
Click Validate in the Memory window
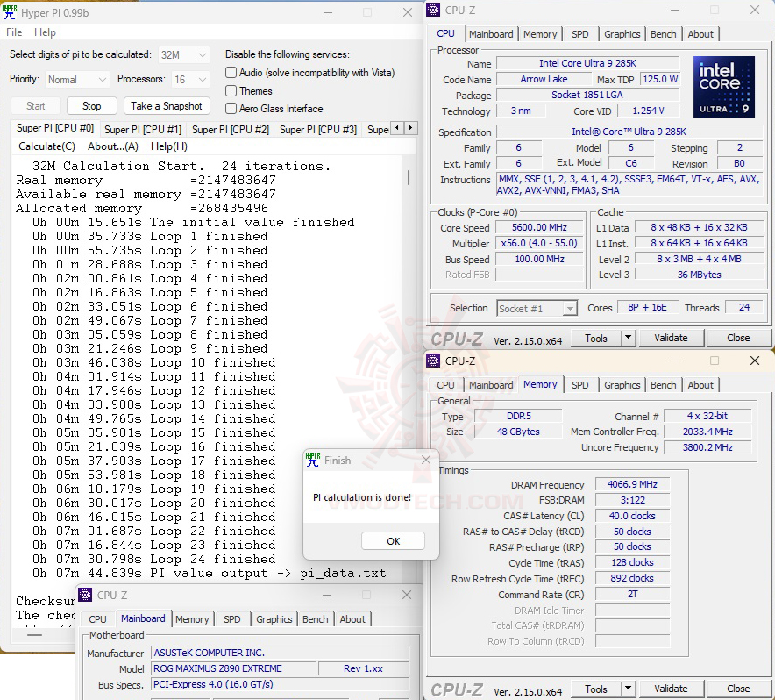[671, 689]
